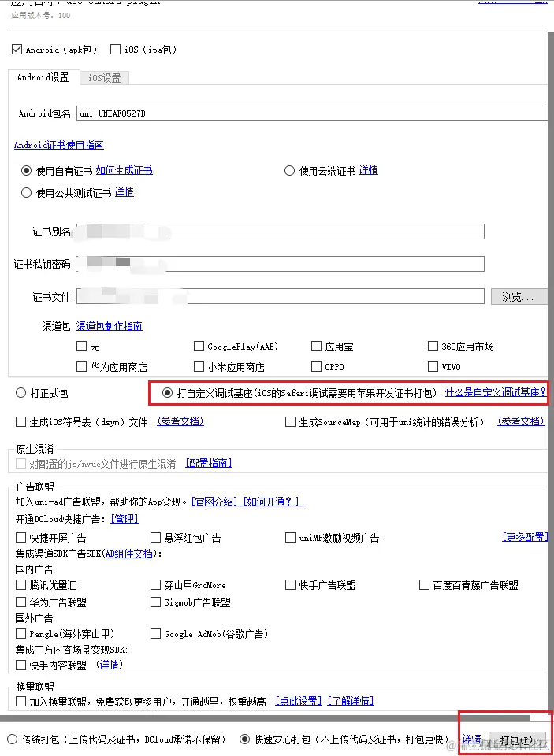Check 悬浮红包广告 checkbox
The image size is (554, 756).
(155, 538)
